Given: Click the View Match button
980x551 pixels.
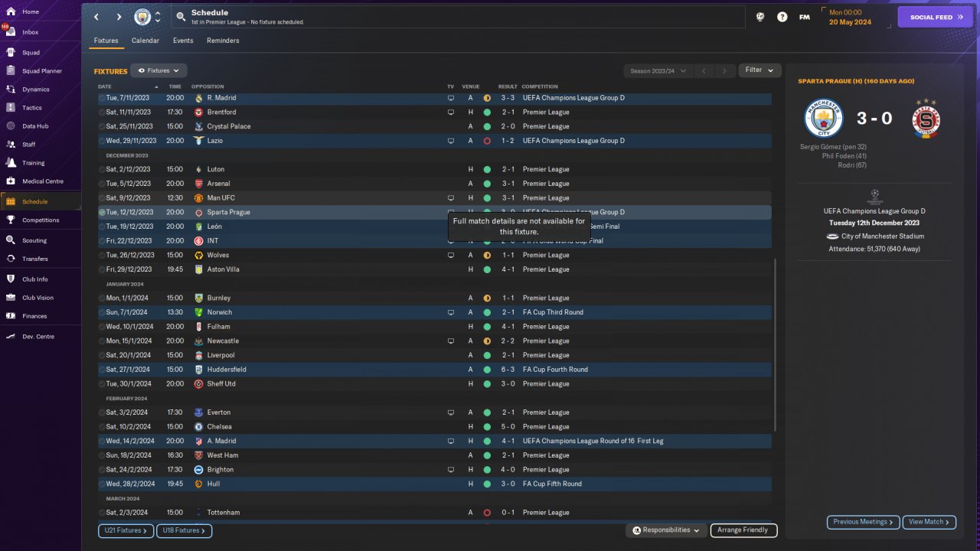Looking at the screenshot, I should 929,522.
